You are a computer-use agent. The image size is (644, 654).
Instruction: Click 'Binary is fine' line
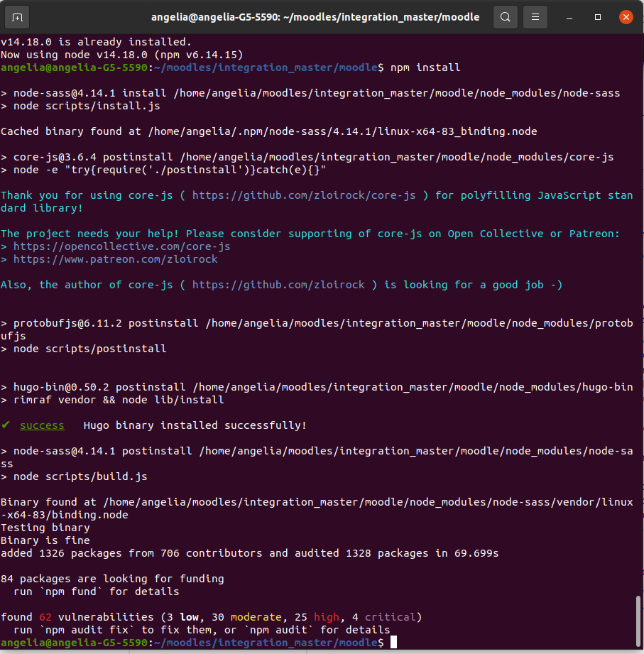tap(45, 540)
